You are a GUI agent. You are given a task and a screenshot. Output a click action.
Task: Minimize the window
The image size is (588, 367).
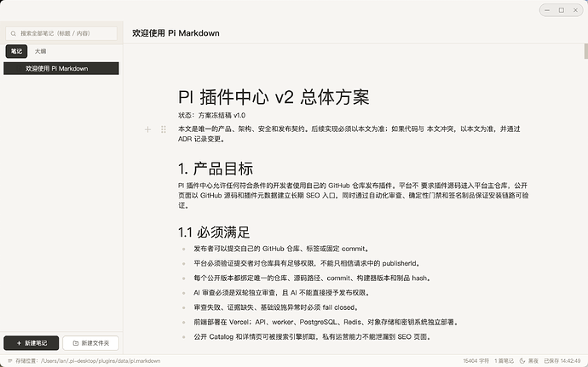pyautogui.click(x=547, y=10)
